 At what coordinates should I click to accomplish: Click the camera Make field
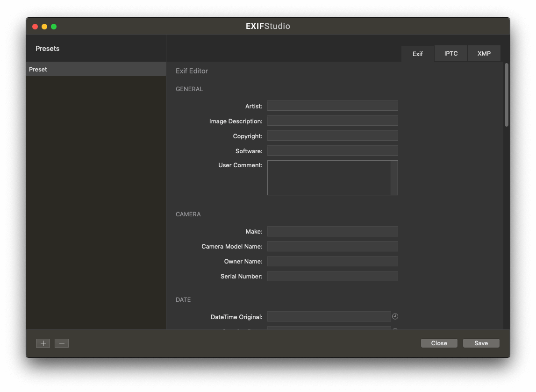coord(332,231)
